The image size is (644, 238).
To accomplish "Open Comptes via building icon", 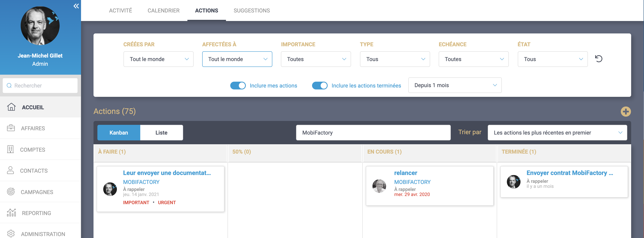I will (x=10, y=149).
